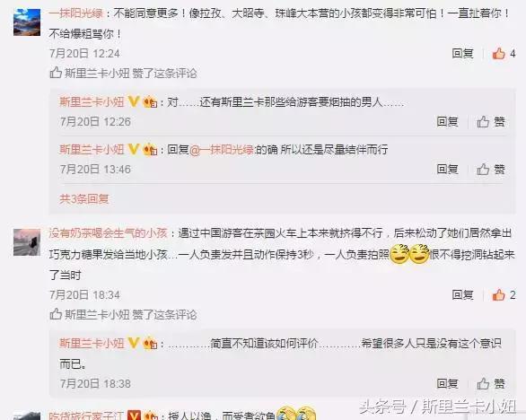Reply to the 7月20日 13:46 sub-comment
This screenshot has width=526, height=420.
tap(448, 170)
